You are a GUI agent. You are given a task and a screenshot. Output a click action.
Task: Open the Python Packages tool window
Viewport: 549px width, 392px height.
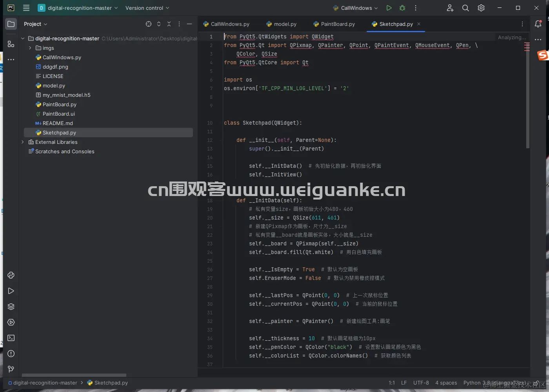pyautogui.click(x=11, y=275)
